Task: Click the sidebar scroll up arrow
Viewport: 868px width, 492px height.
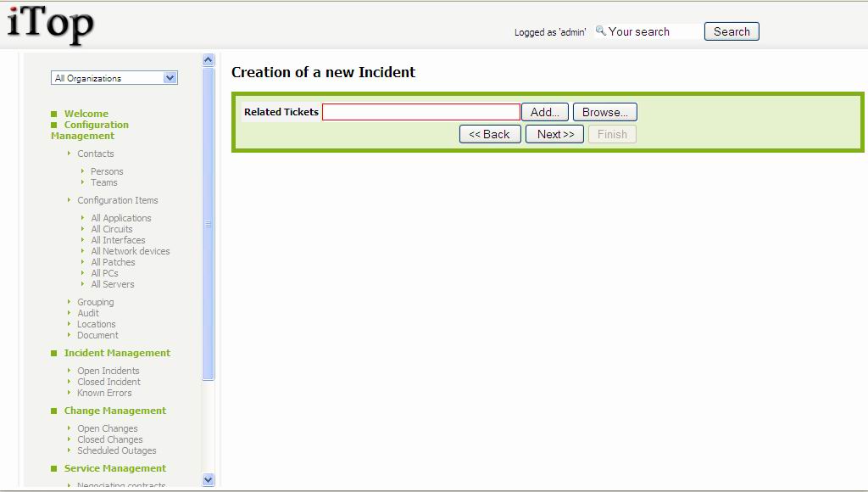Action: pos(209,60)
